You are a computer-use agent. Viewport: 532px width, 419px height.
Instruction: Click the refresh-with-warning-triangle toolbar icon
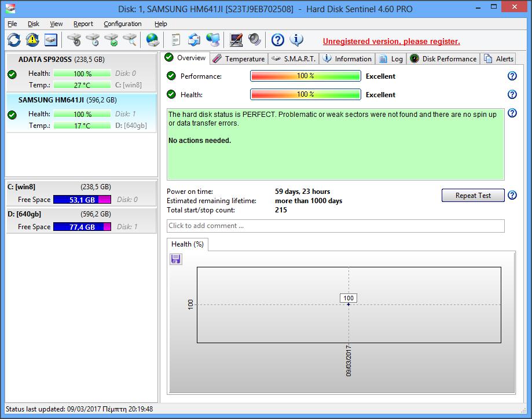tap(32, 40)
